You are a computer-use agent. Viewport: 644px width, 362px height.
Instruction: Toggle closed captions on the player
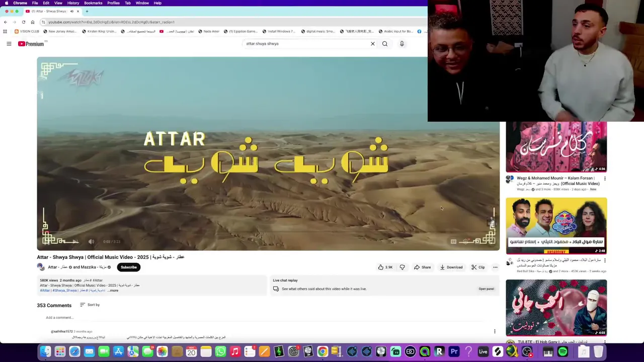[453, 242]
